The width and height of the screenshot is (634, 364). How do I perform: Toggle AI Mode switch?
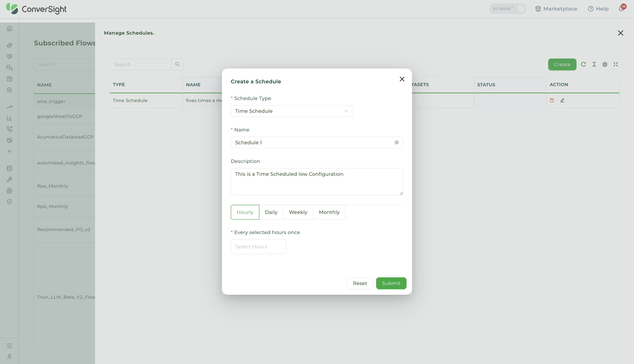(x=508, y=9)
